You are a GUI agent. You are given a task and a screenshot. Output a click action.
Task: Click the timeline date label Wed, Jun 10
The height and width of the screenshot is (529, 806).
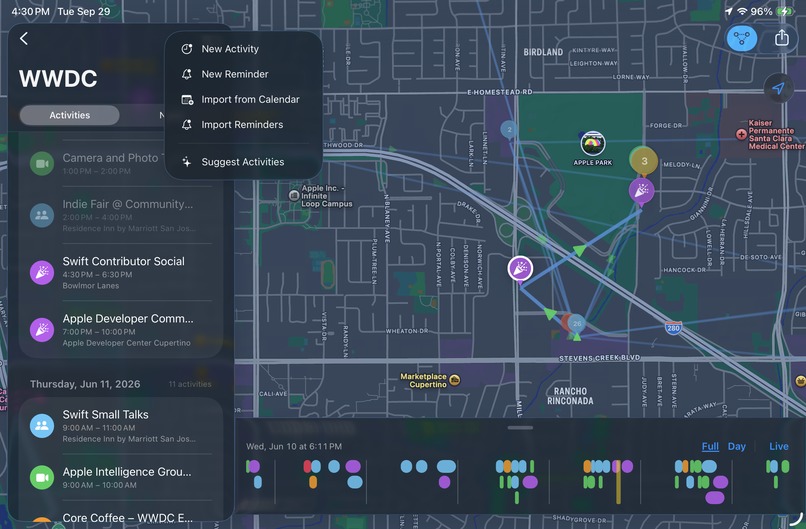click(294, 446)
